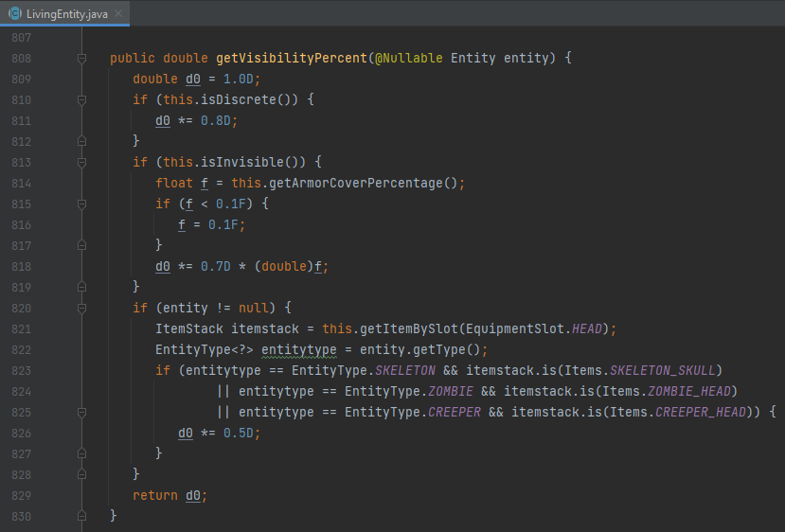Close the LivingEntity.java tab
The height and width of the screenshot is (532, 785).
(x=116, y=13)
